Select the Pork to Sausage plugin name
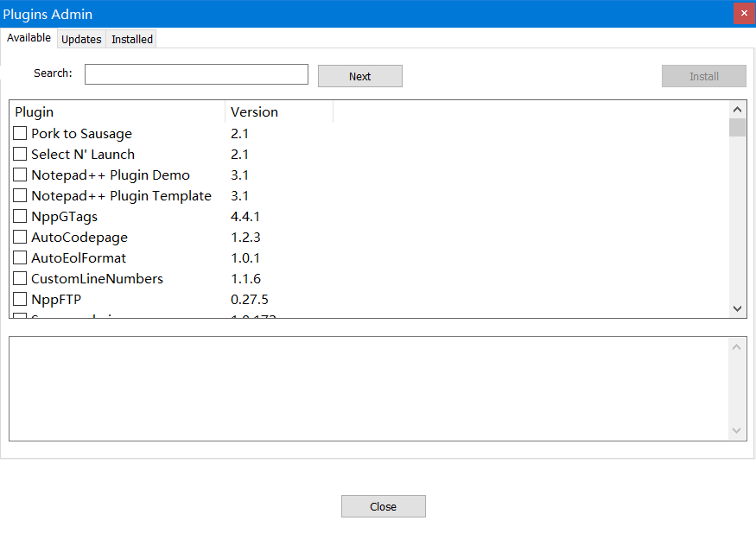Viewport: 756px width, 546px height. (x=81, y=134)
